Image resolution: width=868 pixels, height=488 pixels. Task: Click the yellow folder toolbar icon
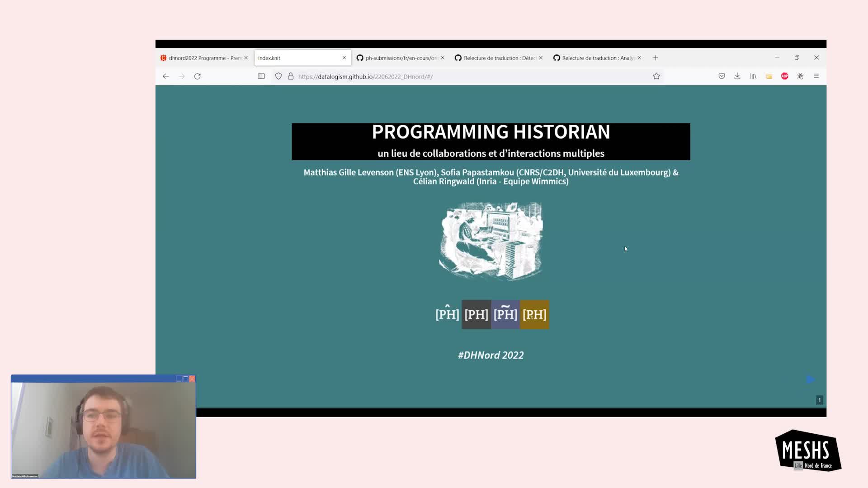769,76
